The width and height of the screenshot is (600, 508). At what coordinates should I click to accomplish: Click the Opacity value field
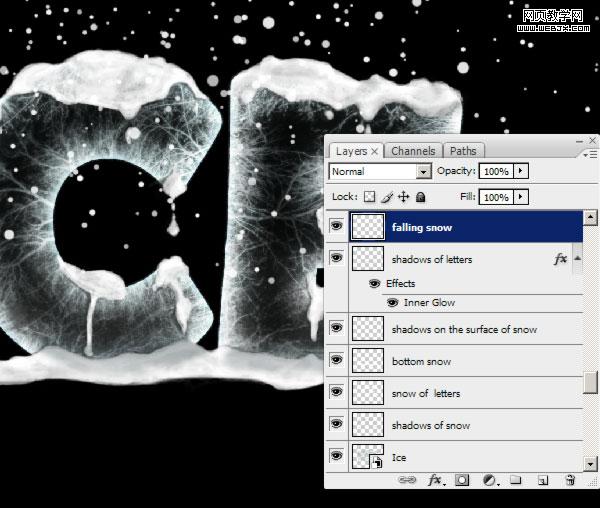coord(496,171)
